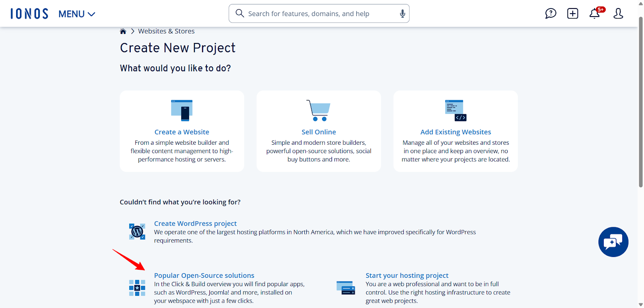Open the notifications bell
The width and height of the screenshot is (644, 308).
[595, 14]
